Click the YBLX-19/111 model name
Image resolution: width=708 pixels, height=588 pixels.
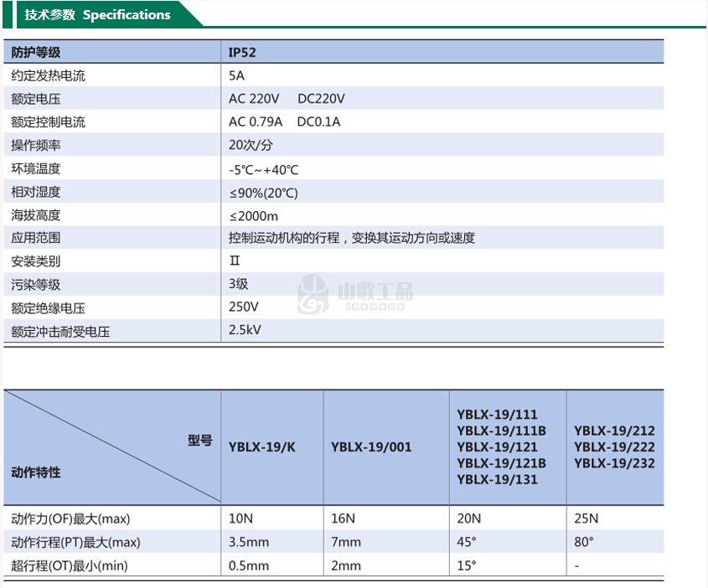point(497,415)
